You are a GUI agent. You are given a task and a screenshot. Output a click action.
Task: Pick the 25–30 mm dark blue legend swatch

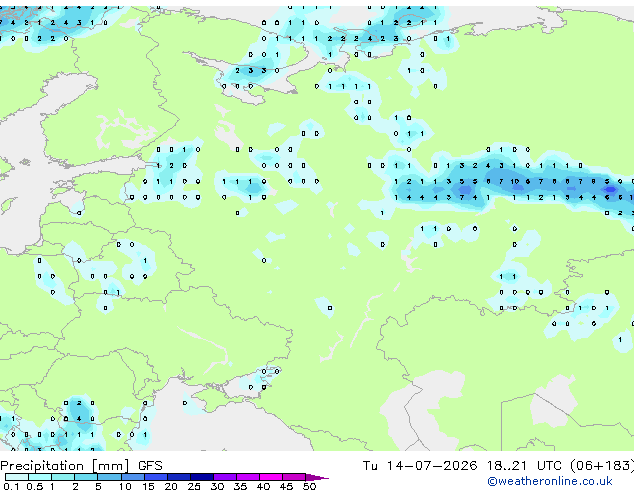pos(202,477)
